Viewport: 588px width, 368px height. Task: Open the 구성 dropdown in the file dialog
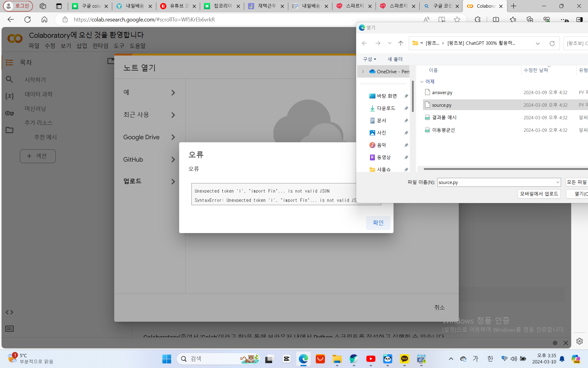click(369, 59)
